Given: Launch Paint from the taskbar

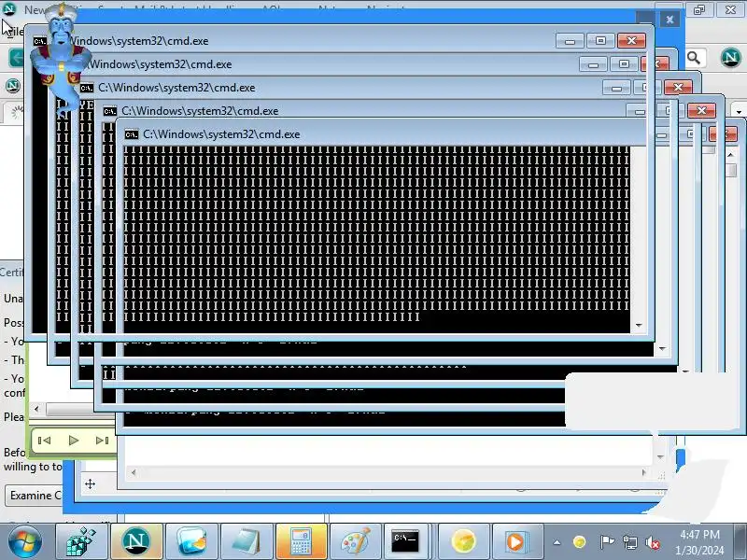Looking at the screenshot, I should click(356, 541).
